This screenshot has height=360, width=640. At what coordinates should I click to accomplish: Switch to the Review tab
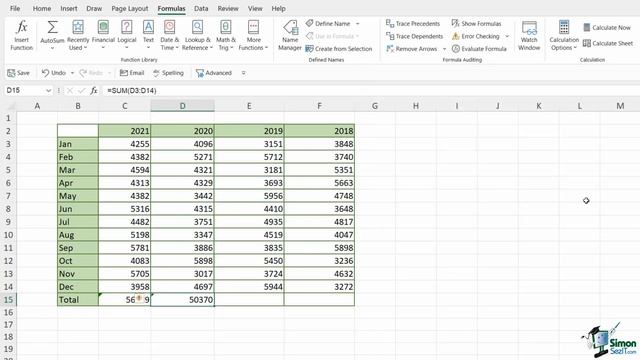coord(228,9)
